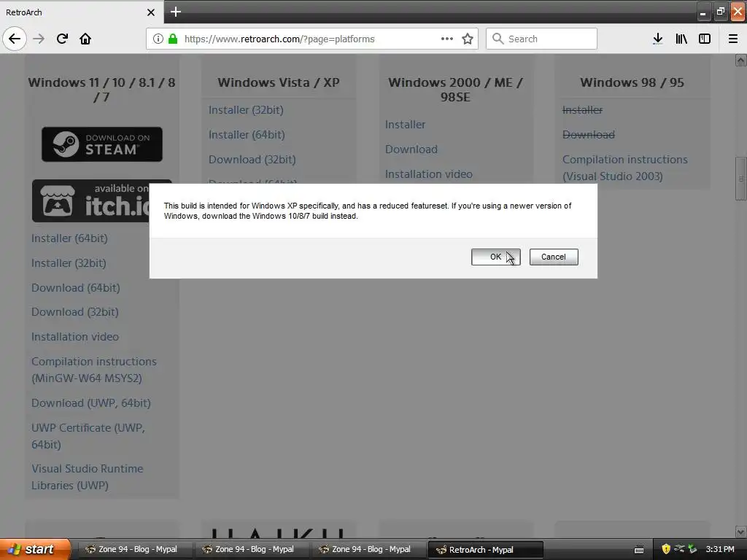The width and height of the screenshot is (747, 560).
Task: Open page actions three-dot menu
Action: pyautogui.click(x=447, y=39)
